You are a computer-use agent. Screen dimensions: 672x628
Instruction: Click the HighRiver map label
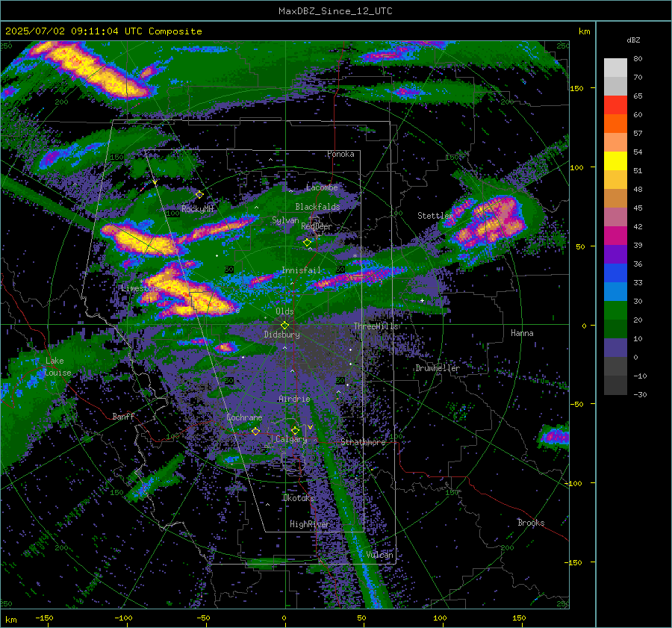[309, 524]
